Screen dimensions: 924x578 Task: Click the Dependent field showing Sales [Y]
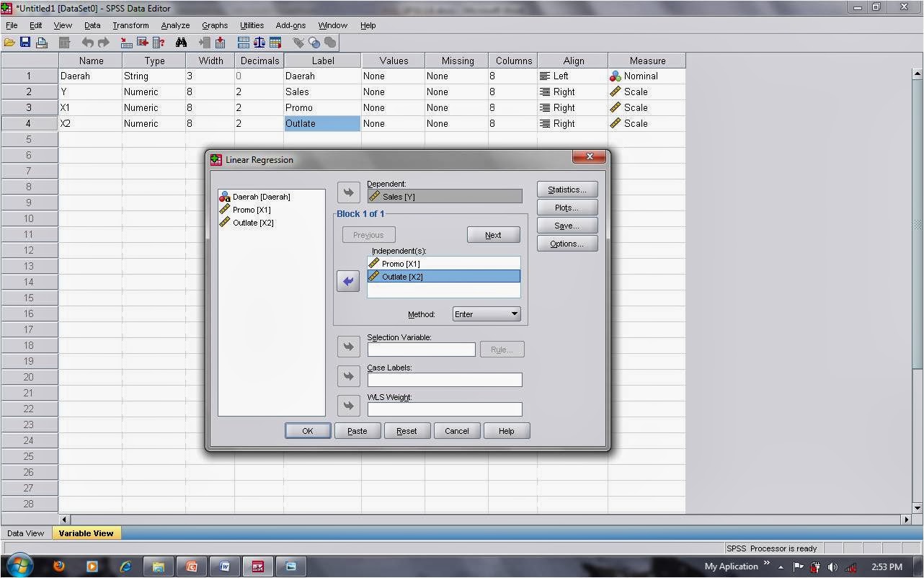444,196
